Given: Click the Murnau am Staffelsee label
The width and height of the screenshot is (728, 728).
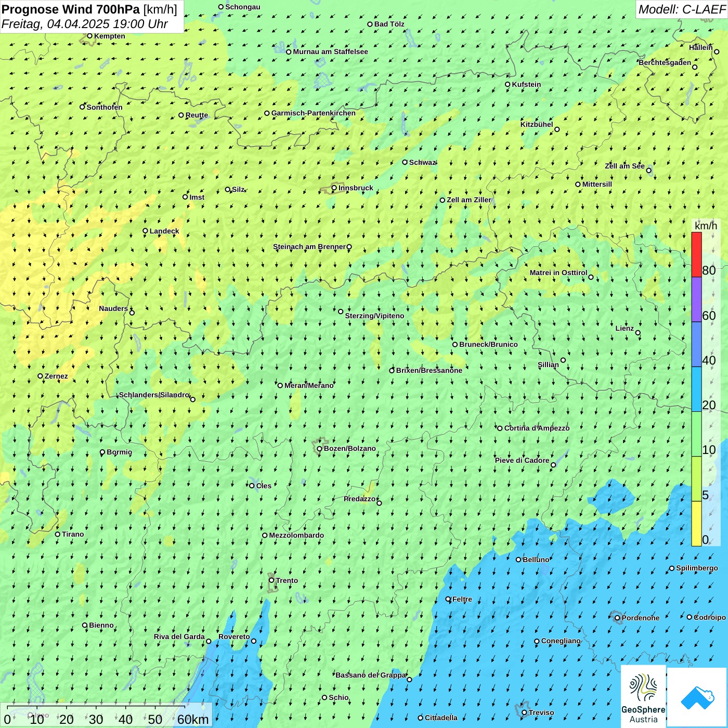Looking at the screenshot, I should click(x=331, y=51).
